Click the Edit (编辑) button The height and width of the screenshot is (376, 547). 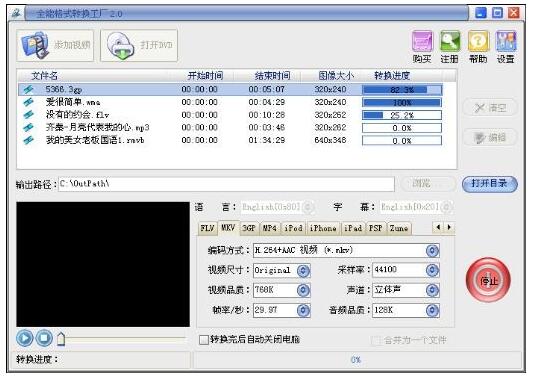tap(490, 137)
